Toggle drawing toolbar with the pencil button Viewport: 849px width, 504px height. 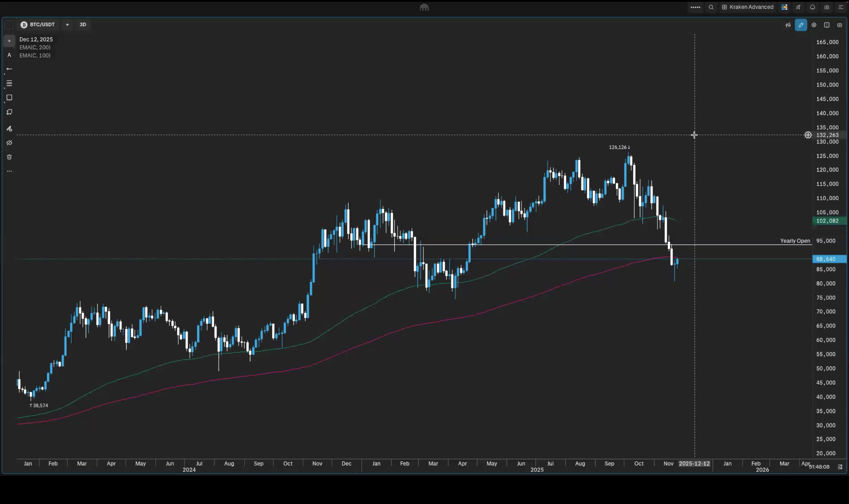801,25
